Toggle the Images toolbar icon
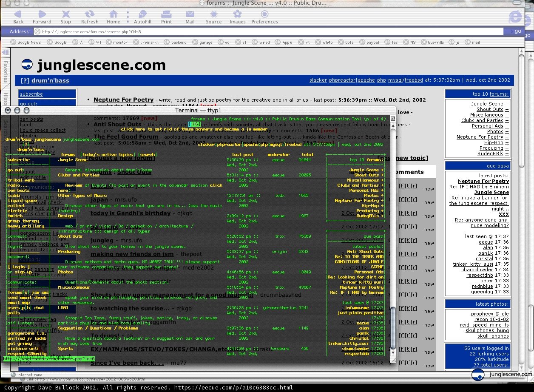This screenshot has height=392, width=534. [x=237, y=16]
